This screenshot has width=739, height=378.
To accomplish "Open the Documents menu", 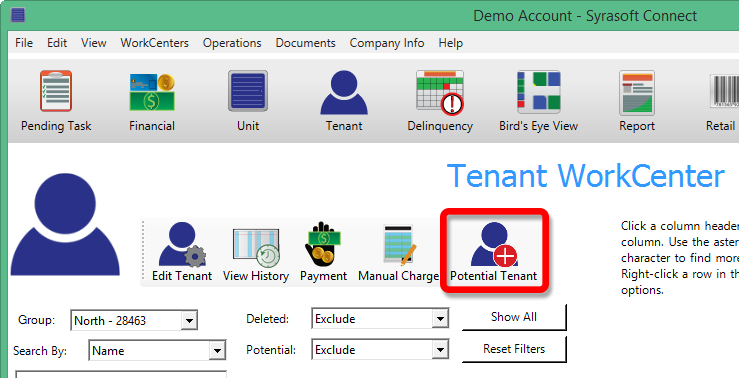I will (x=305, y=43).
